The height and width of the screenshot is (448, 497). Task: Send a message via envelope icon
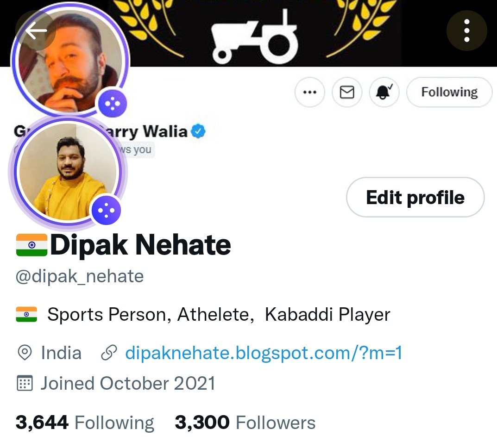click(347, 92)
